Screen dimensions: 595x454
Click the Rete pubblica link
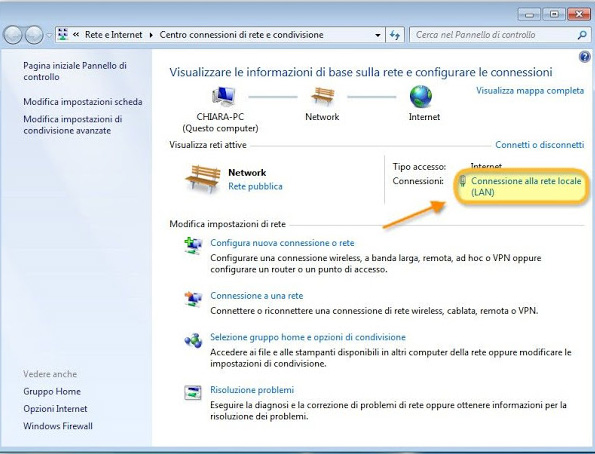coord(255,186)
